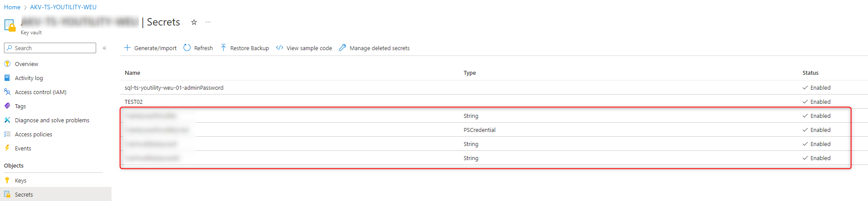The height and width of the screenshot is (201, 868).
Task: Click the Restore Backup upload arrow icon
Action: [x=223, y=48]
